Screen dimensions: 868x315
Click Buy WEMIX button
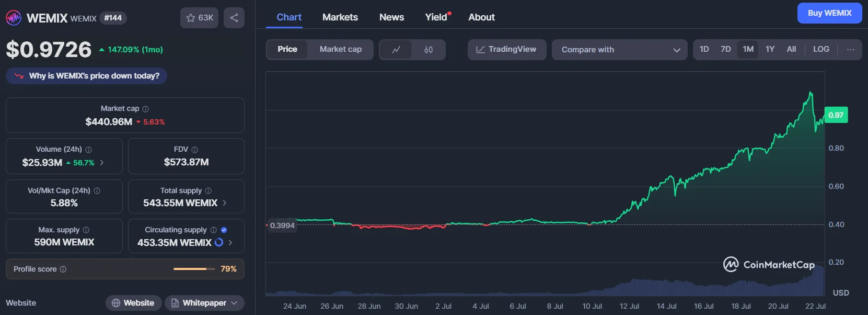click(829, 13)
